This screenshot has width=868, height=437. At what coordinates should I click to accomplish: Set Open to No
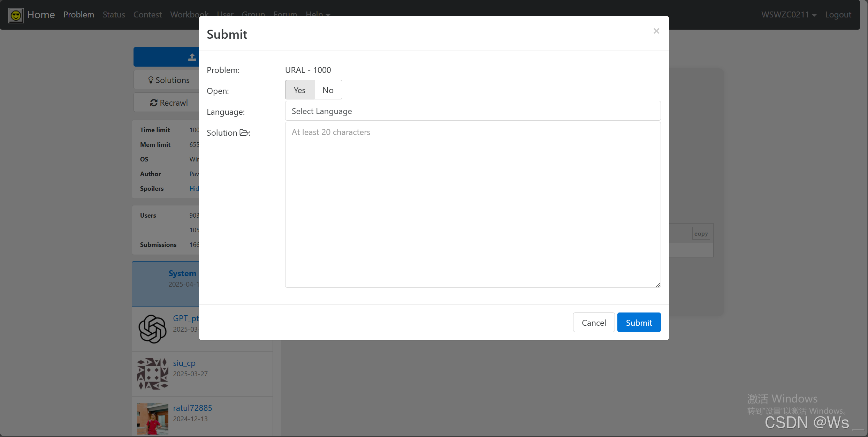click(328, 90)
